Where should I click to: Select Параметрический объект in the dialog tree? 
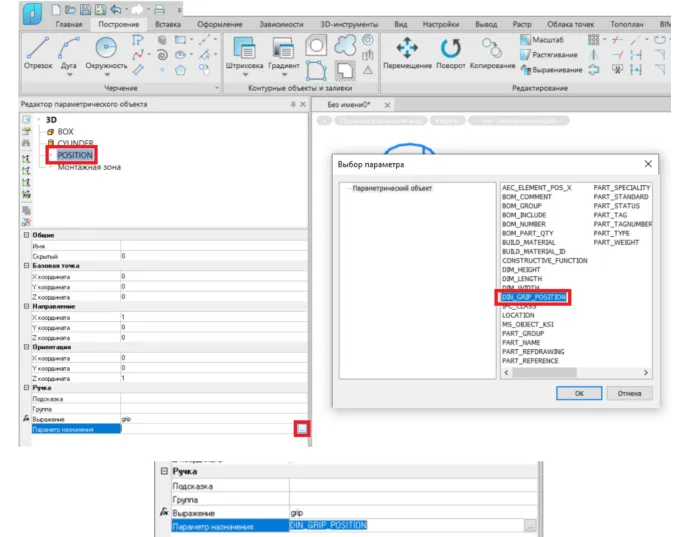pos(392,188)
